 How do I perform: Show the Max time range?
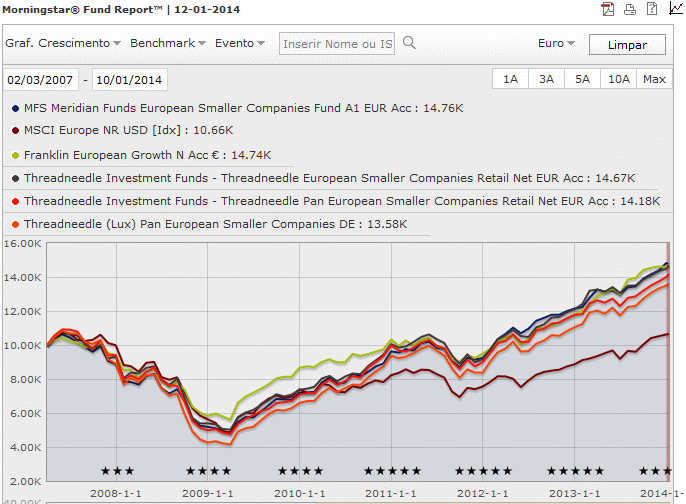tap(654, 79)
